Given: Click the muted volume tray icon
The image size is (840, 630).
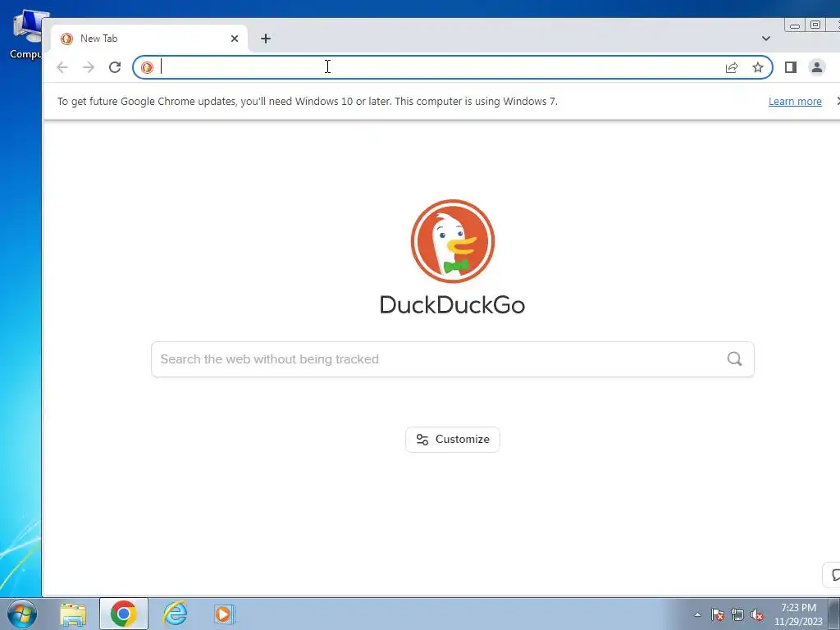Looking at the screenshot, I should 757,614.
